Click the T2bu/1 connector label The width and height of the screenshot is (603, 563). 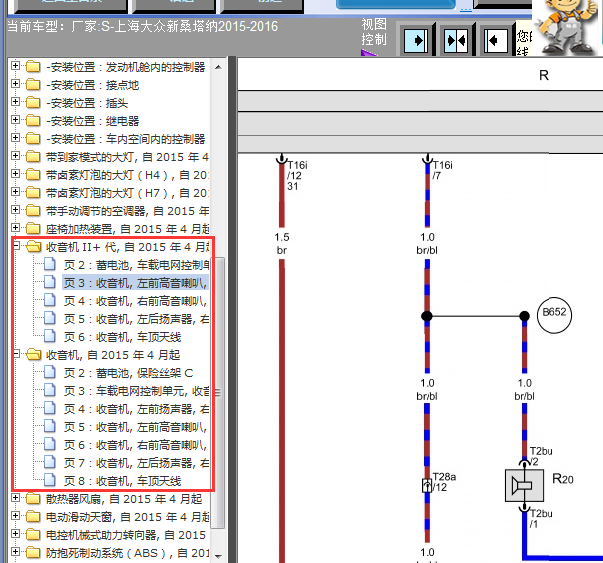click(541, 518)
